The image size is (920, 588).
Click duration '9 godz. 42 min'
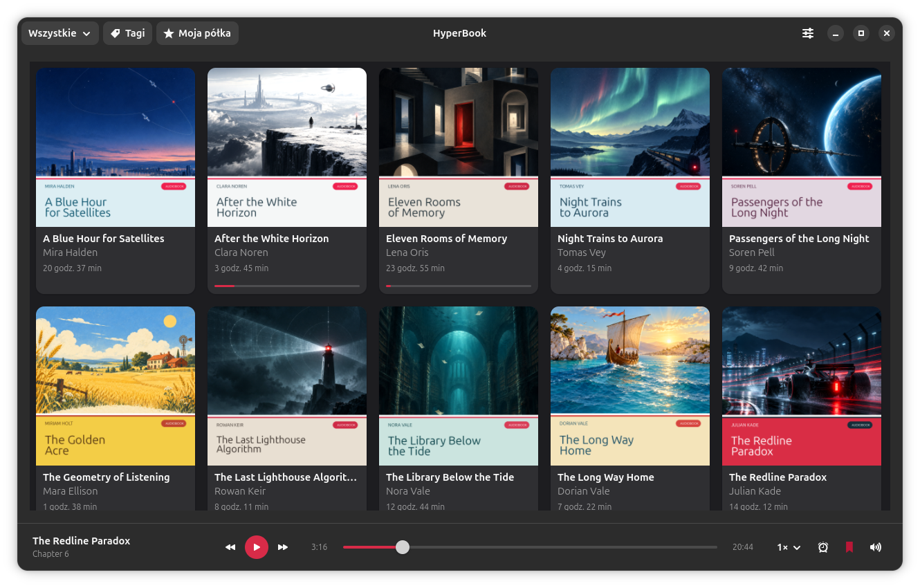point(756,268)
